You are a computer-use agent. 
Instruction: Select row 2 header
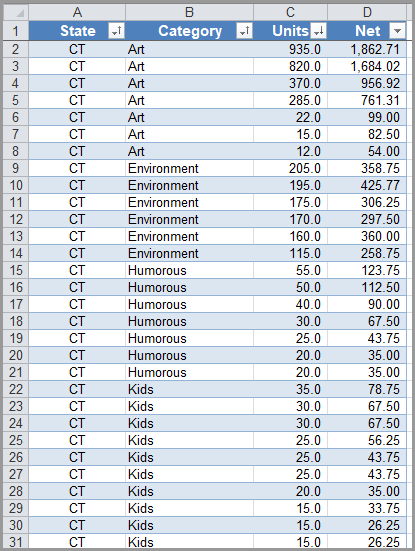pyautogui.click(x=16, y=49)
